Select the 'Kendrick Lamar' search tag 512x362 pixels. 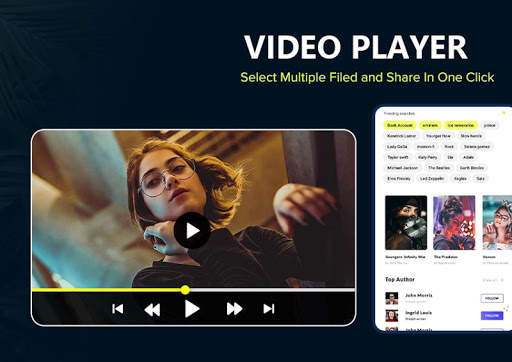click(402, 136)
